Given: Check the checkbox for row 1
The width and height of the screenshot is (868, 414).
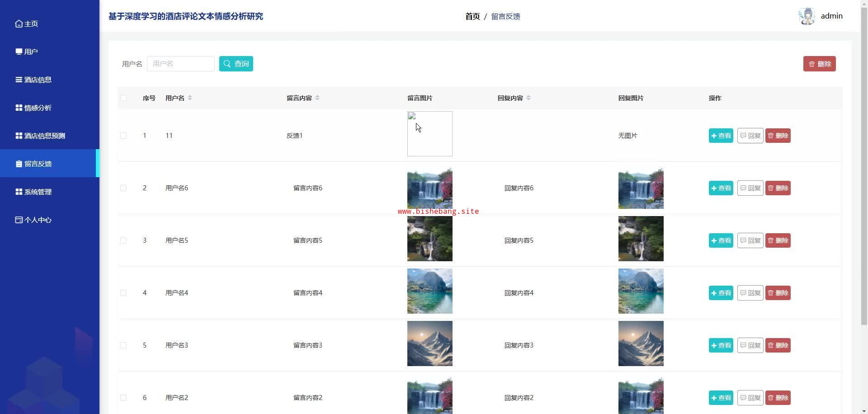Looking at the screenshot, I should coord(123,136).
